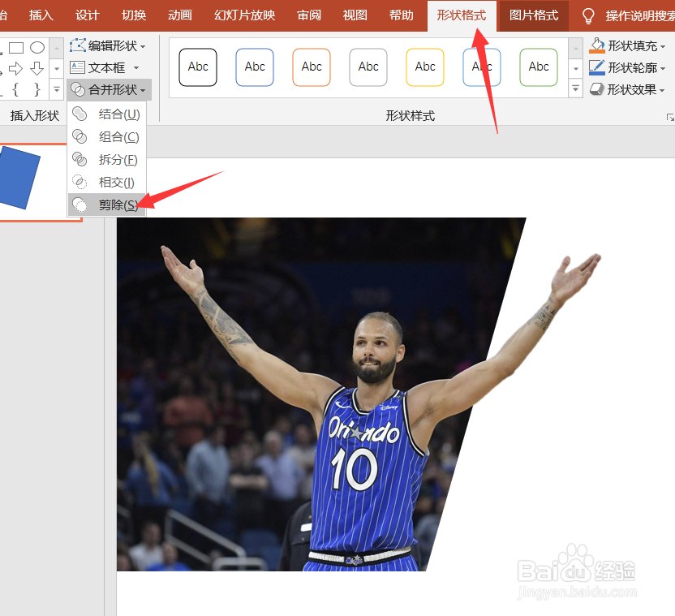The height and width of the screenshot is (616, 675).
Task: Click the Edit Shape points icon
Action: coord(78,45)
